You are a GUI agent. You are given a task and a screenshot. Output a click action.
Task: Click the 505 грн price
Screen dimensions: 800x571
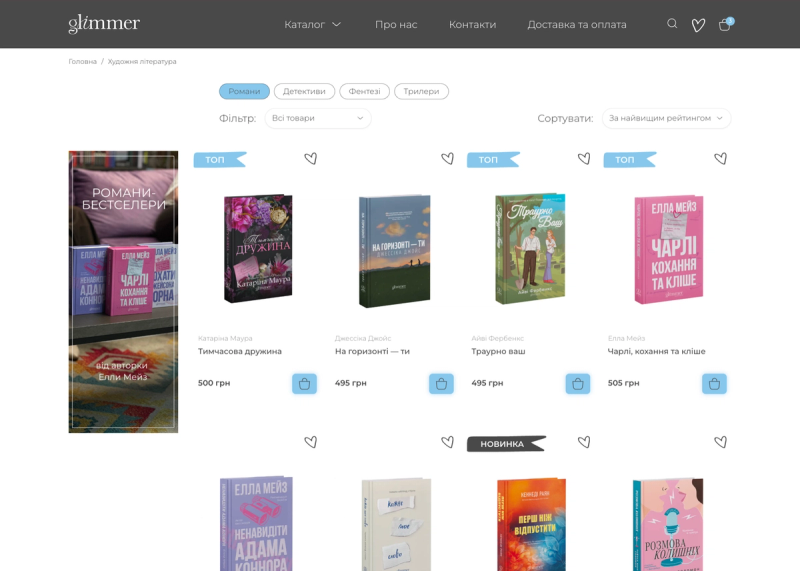click(623, 383)
